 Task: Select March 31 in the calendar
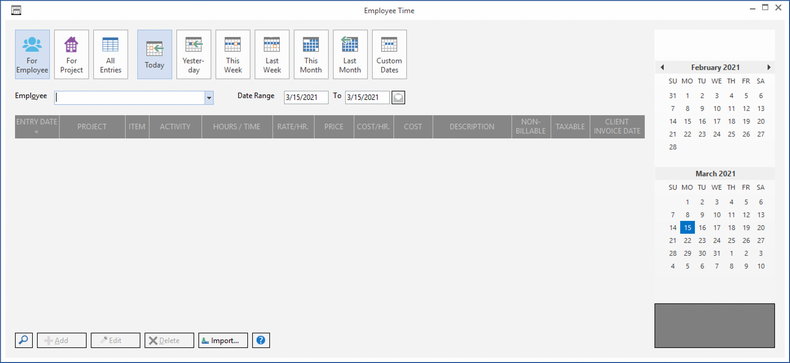pyautogui.click(x=717, y=253)
